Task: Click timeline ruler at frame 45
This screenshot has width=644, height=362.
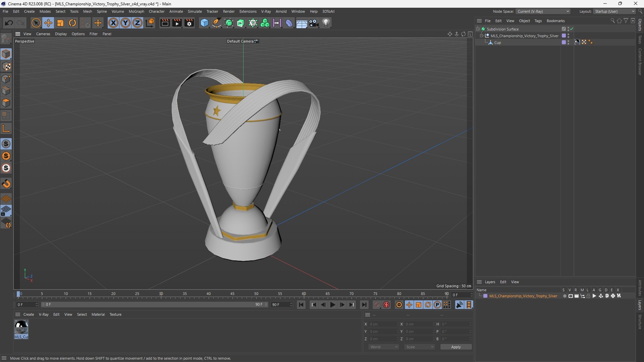Action: pyautogui.click(x=232, y=294)
